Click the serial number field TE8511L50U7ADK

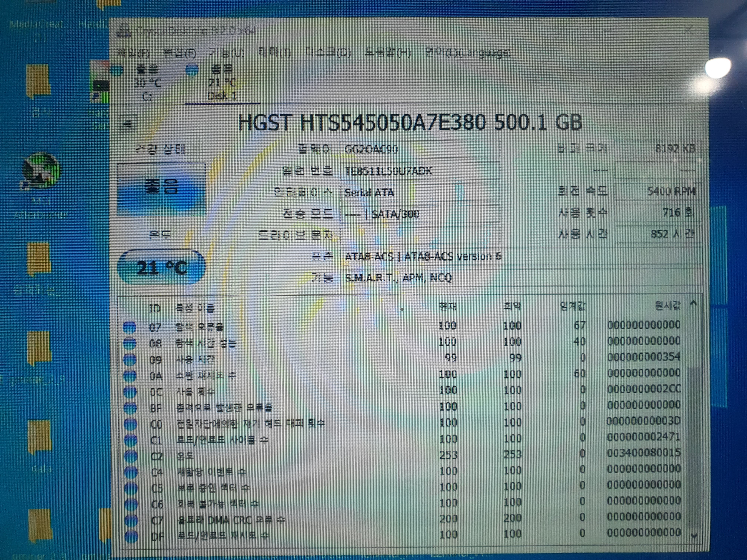coord(420,171)
